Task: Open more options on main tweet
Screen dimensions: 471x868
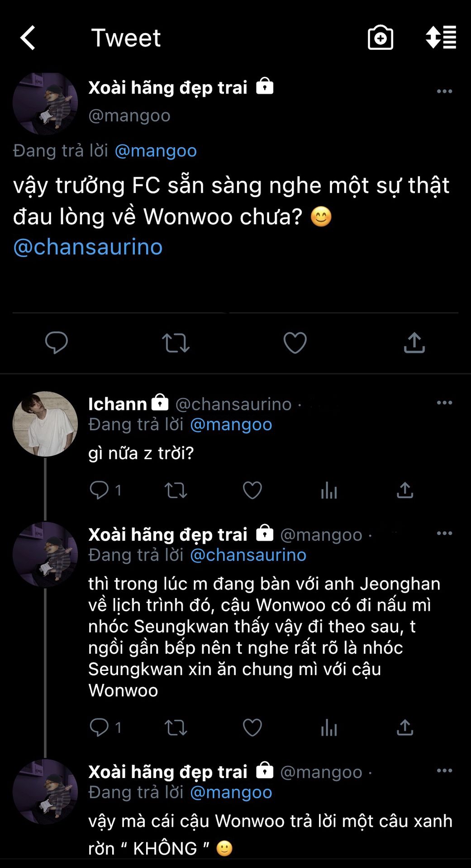Action: coord(444,91)
